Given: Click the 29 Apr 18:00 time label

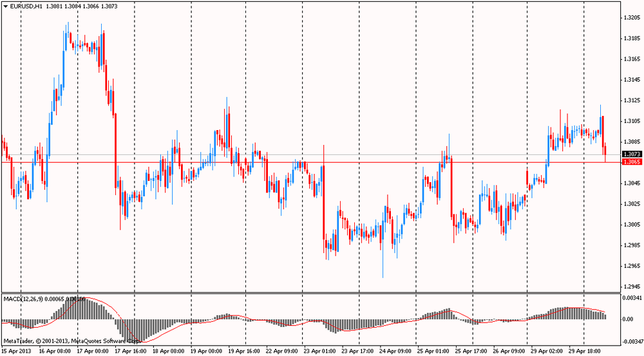Looking at the screenshot, I should 584,351.
